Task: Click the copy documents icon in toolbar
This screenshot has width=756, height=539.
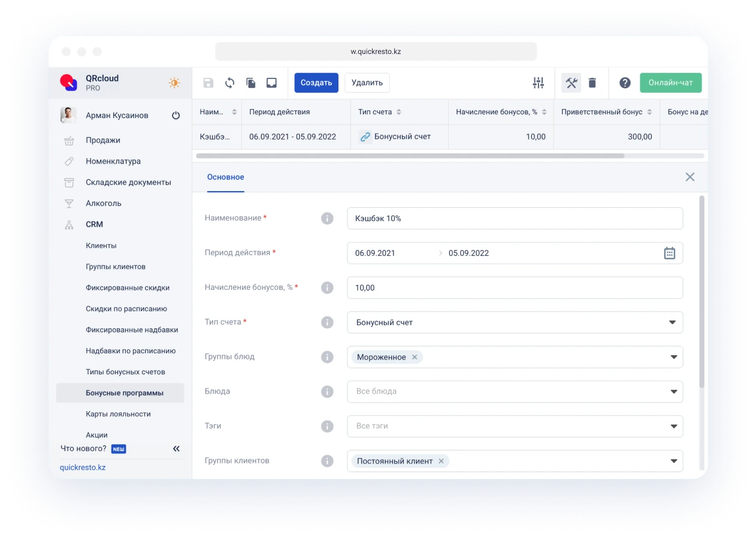Action: (x=251, y=83)
